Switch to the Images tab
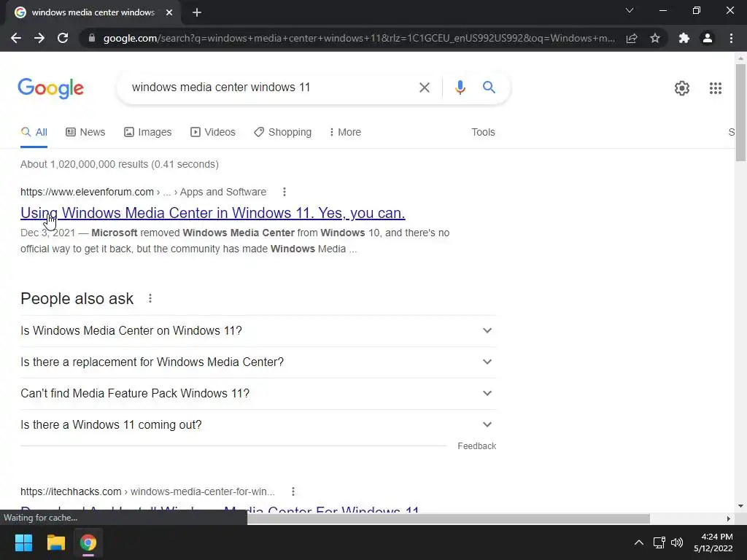 147,133
